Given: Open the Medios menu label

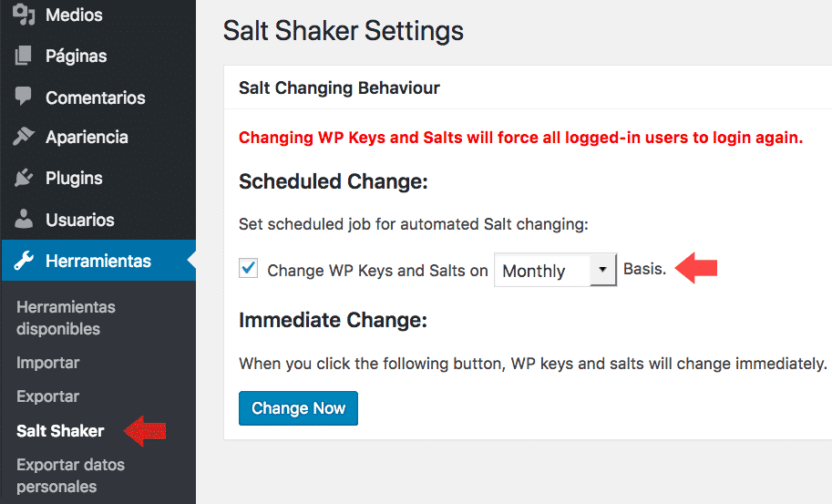Looking at the screenshot, I should click(x=74, y=15).
